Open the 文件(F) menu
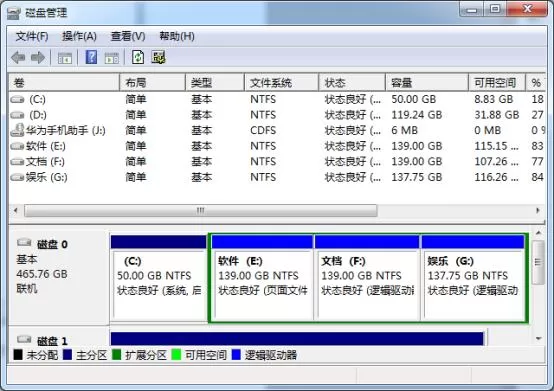 pyautogui.click(x=32, y=36)
